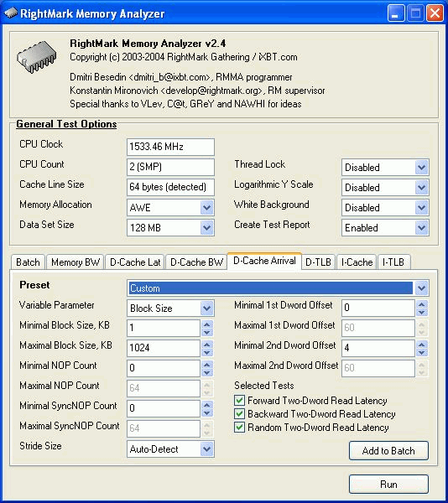Open the White Background dropdown

tap(422, 208)
